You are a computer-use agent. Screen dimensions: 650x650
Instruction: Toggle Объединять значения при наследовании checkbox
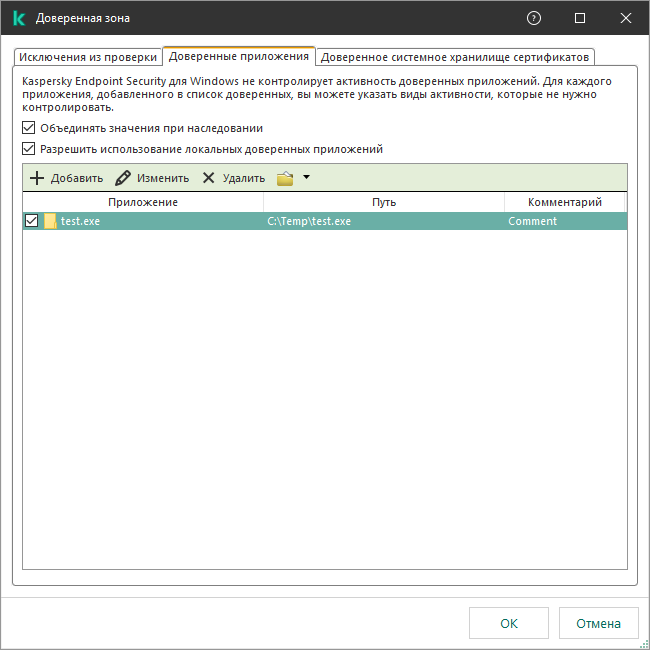[28, 128]
